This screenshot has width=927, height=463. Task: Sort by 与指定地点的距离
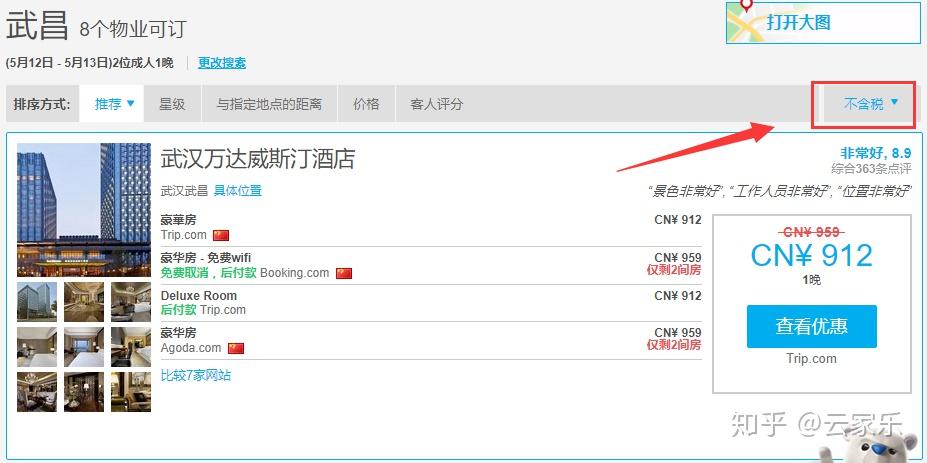point(269,104)
